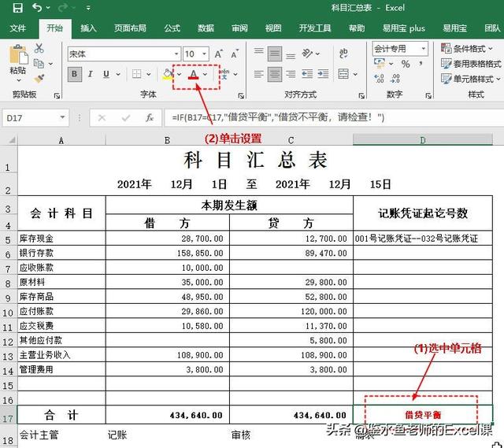Toggle Bold formatting
504x448 pixels.
(x=74, y=74)
